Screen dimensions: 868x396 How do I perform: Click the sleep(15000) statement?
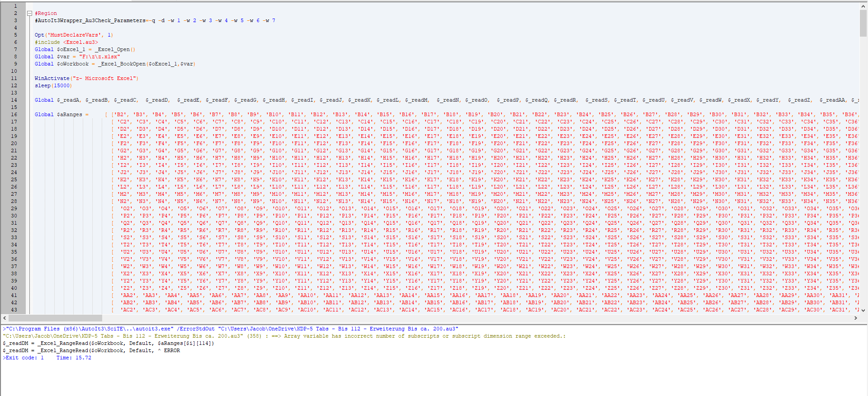click(53, 85)
